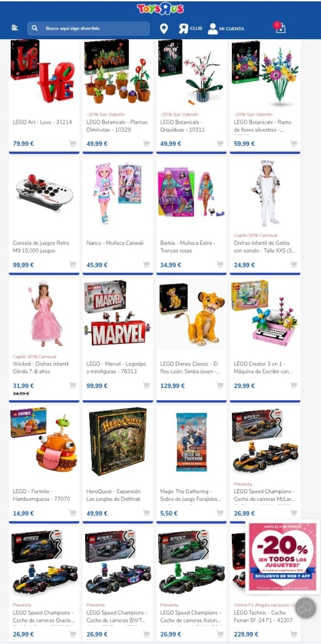Viewport: 321px width, 644px height.
Task: Add HeroQuest expansion to cart
Action: tap(146, 513)
